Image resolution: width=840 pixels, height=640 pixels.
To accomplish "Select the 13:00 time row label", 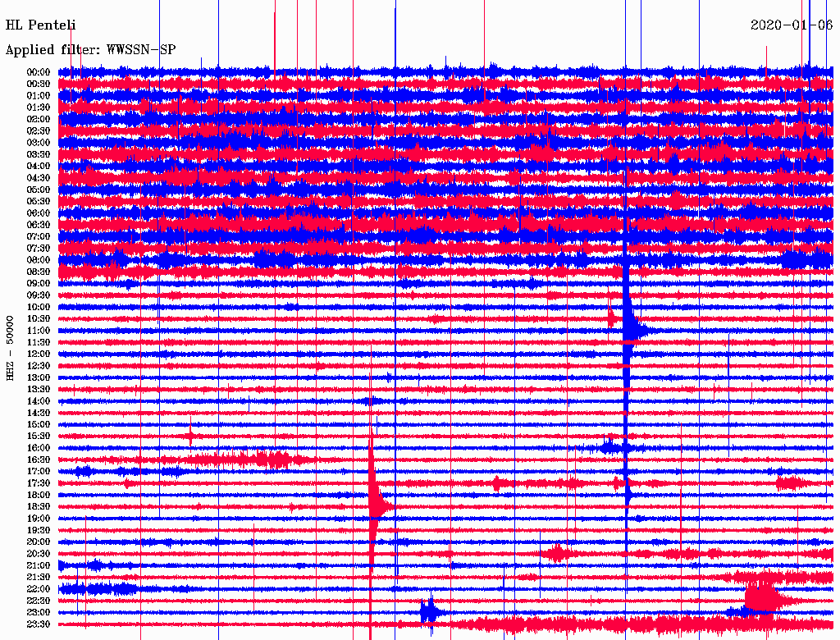I will coord(39,378).
